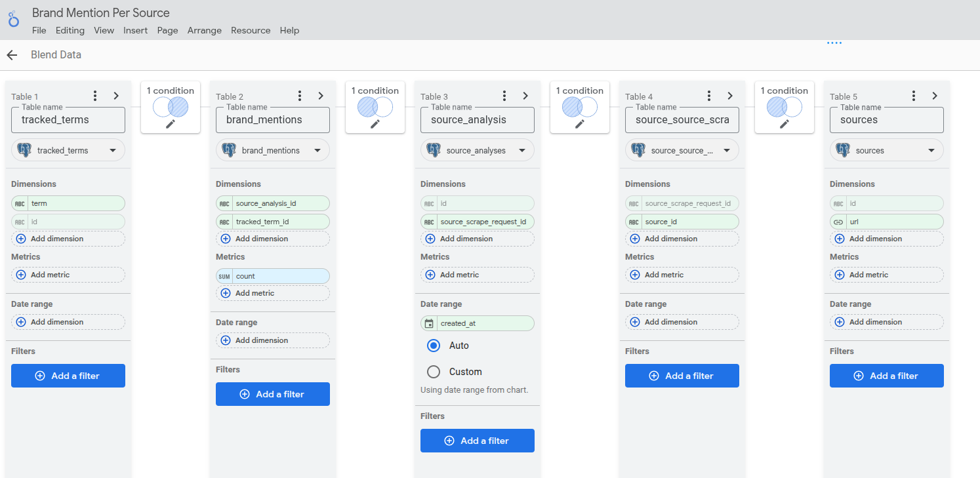Open the Help menu
This screenshot has width=980, height=478.
[289, 30]
